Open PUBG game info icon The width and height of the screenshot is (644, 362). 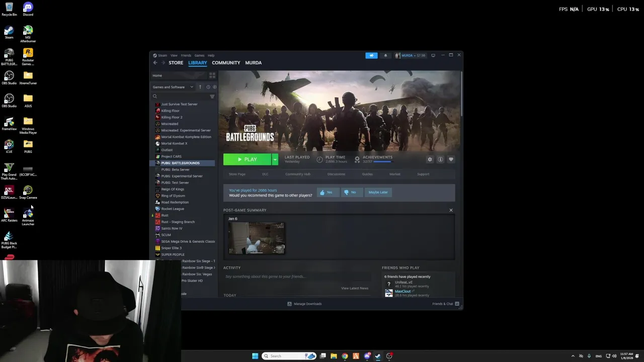(440, 159)
